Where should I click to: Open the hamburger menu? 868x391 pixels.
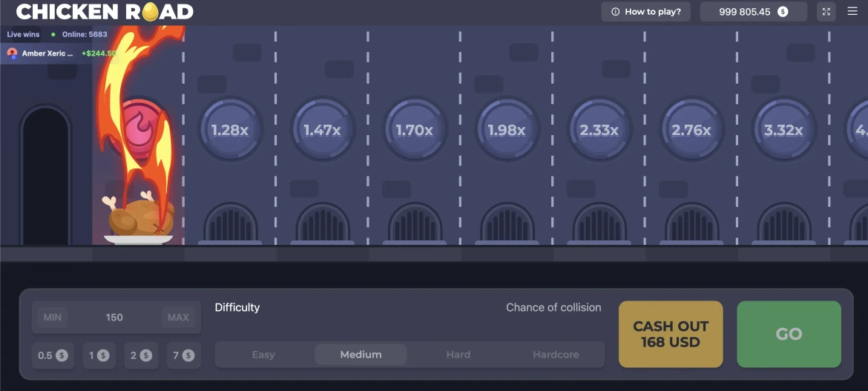pos(852,12)
